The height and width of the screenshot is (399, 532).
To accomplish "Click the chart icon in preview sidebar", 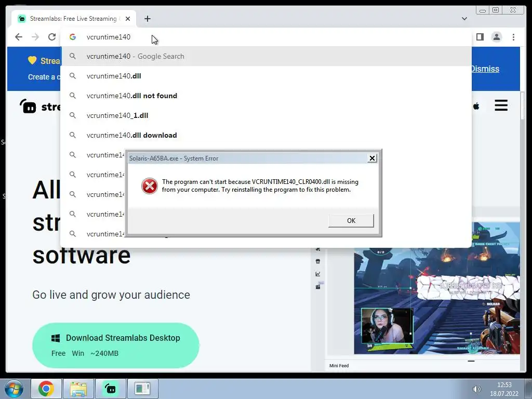I will coord(318,274).
